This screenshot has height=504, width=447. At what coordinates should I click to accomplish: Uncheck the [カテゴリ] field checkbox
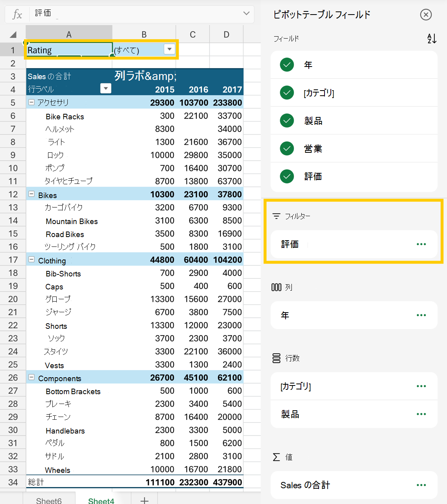click(x=287, y=93)
